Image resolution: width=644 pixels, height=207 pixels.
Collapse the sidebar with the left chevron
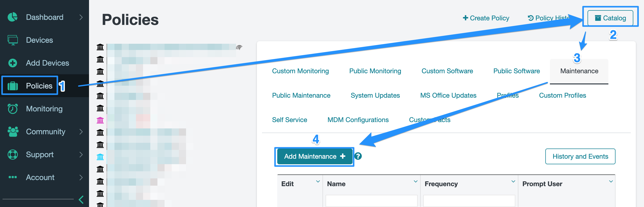pyautogui.click(x=81, y=200)
